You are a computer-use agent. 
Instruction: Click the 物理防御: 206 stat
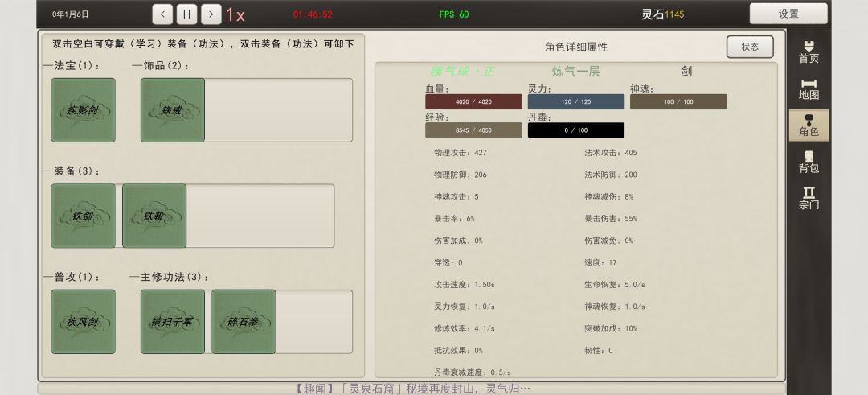(461, 175)
